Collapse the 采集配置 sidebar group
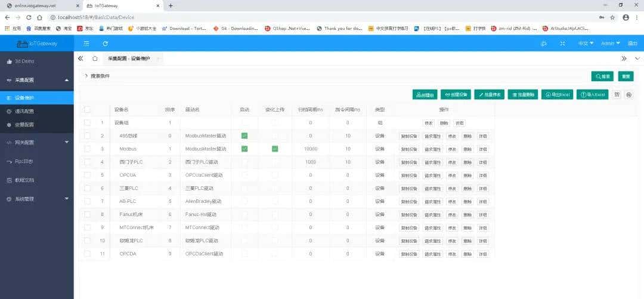 [x=37, y=80]
